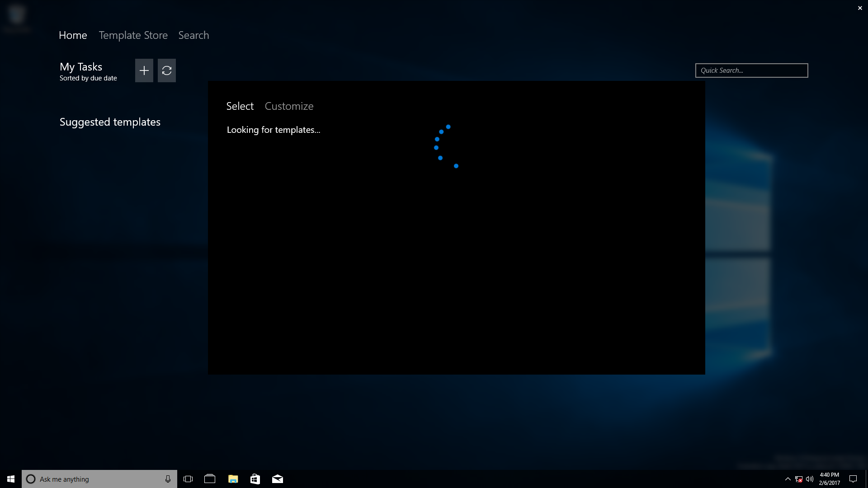Image resolution: width=868 pixels, height=488 pixels.
Task: Open the Action Center notifications icon
Action: click(853, 479)
